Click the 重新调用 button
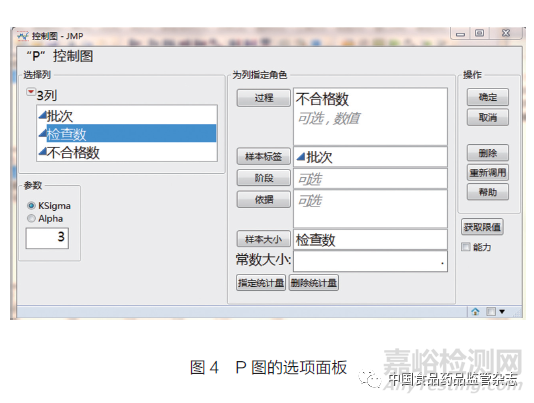The height and width of the screenshot is (403, 534). tap(488, 172)
